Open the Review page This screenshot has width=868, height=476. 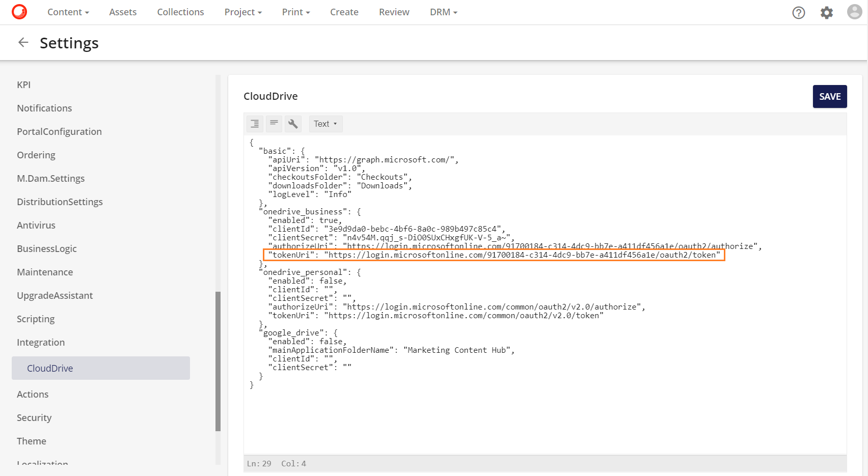tap(394, 12)
